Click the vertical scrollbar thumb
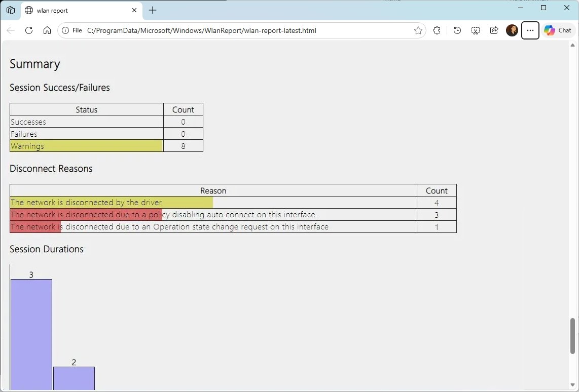This screenshot has height=392, width=579. pyautogui.click(x=573, y=336)
